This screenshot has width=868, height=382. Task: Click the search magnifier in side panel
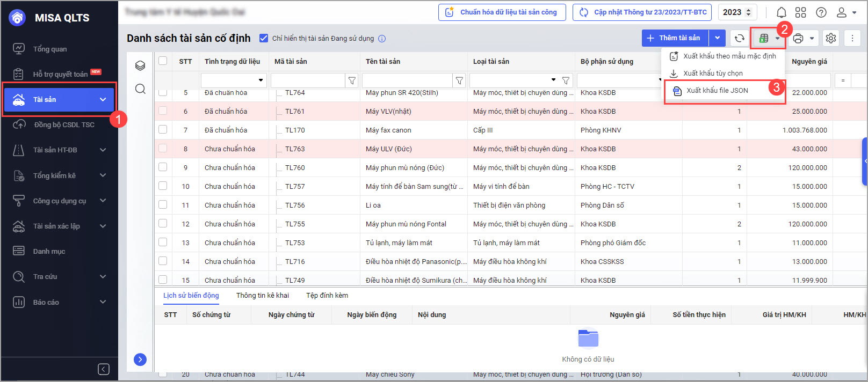coord(140,89)
